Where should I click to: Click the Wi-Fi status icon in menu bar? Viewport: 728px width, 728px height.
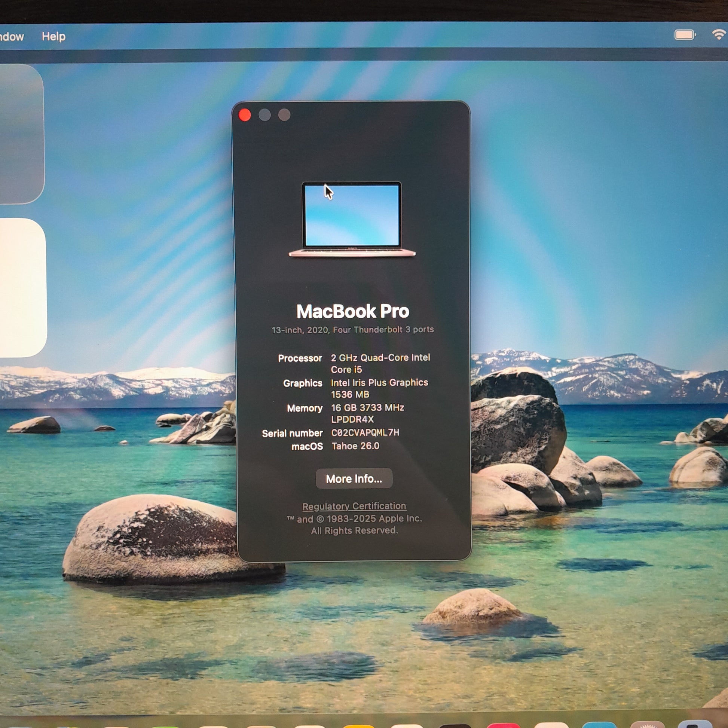(719, 35)
